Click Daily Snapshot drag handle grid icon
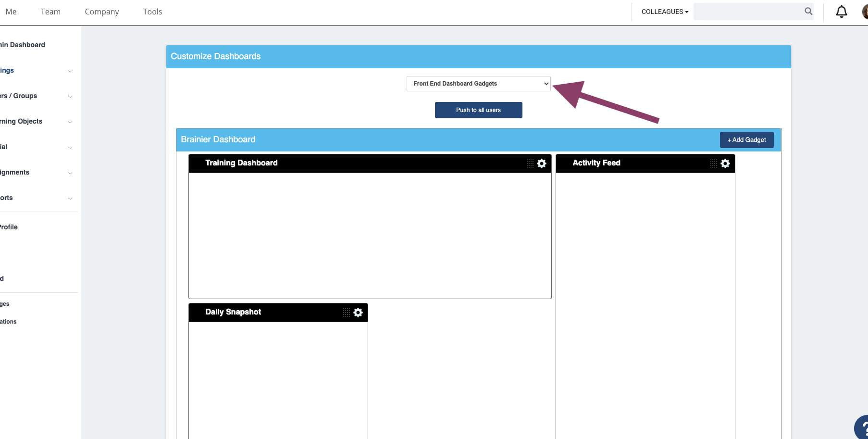 tap(347, 313)
